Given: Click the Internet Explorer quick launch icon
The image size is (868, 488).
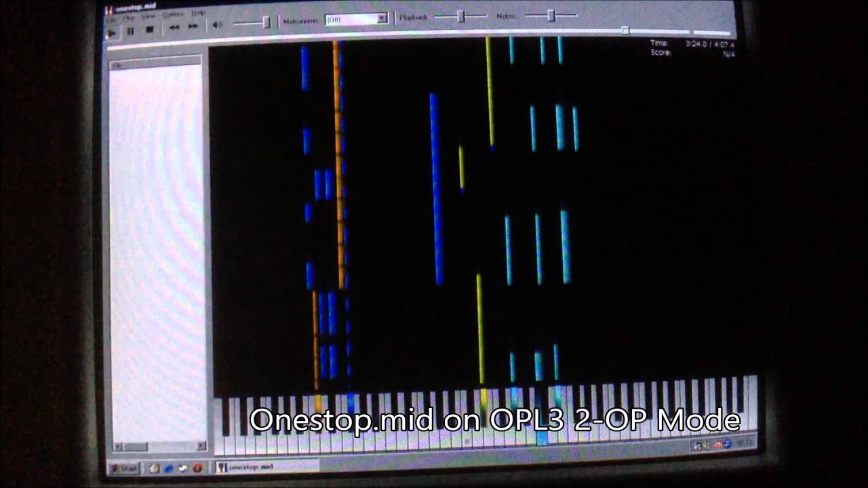Looking at the screenshot, I should click(x=168, y=468).
